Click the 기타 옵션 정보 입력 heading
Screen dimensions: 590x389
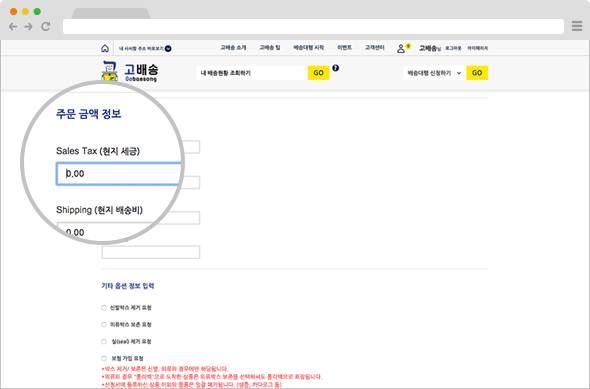pos(128,286)
